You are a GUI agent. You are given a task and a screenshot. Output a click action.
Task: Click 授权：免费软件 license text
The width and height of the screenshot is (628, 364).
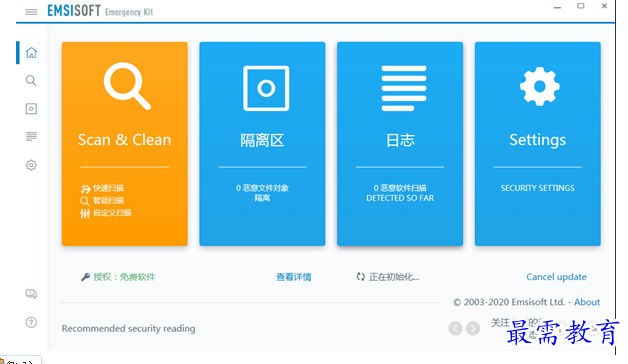tap(124, 277)
